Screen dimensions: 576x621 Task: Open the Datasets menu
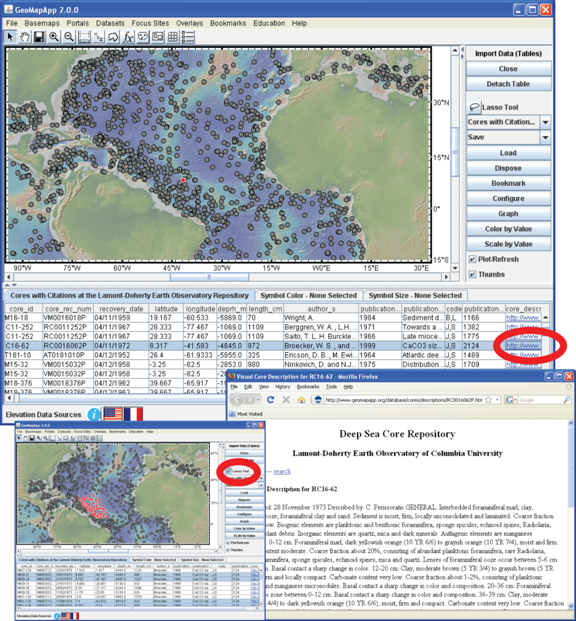pos(110,23)
